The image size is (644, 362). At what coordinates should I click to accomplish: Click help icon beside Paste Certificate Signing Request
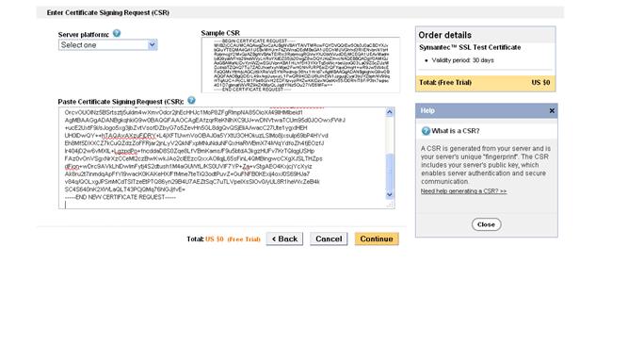(191, 100)
